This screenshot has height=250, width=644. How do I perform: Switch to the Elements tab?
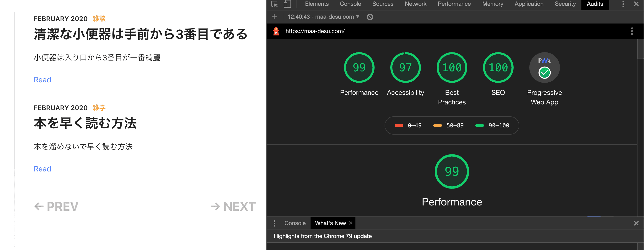pyautogui.click(x=317, y=4)
